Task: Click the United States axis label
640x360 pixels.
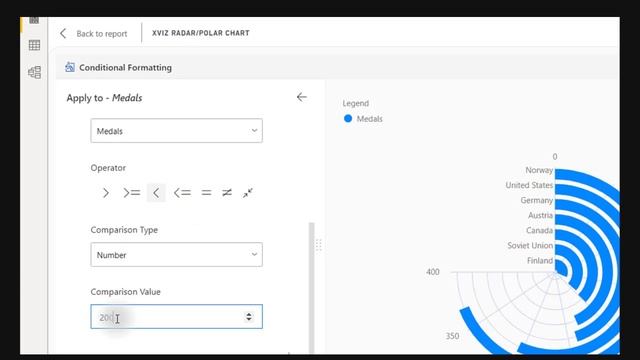Action: point(529,185)
